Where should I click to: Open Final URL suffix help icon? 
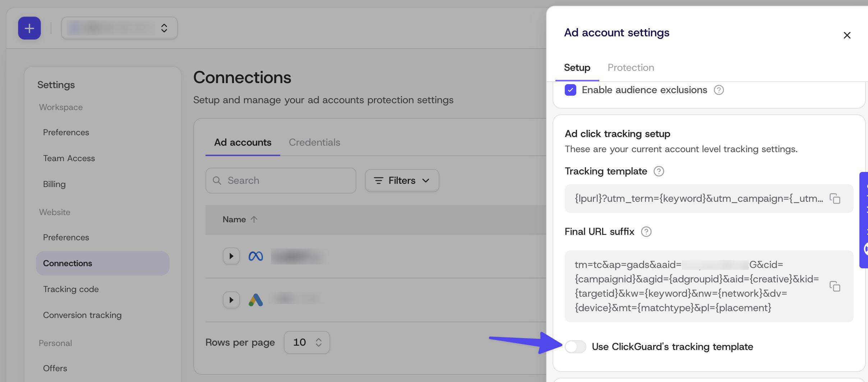(x=646, y=232)
